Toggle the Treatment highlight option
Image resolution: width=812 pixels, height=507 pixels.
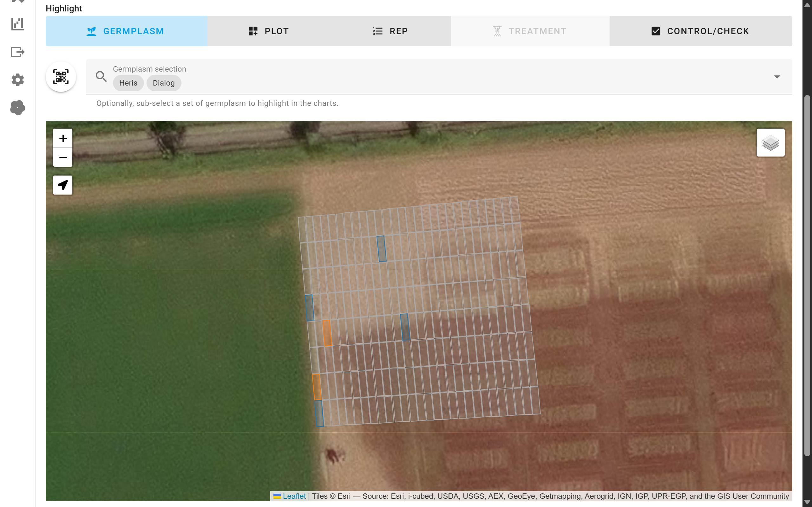click(529, 31)
